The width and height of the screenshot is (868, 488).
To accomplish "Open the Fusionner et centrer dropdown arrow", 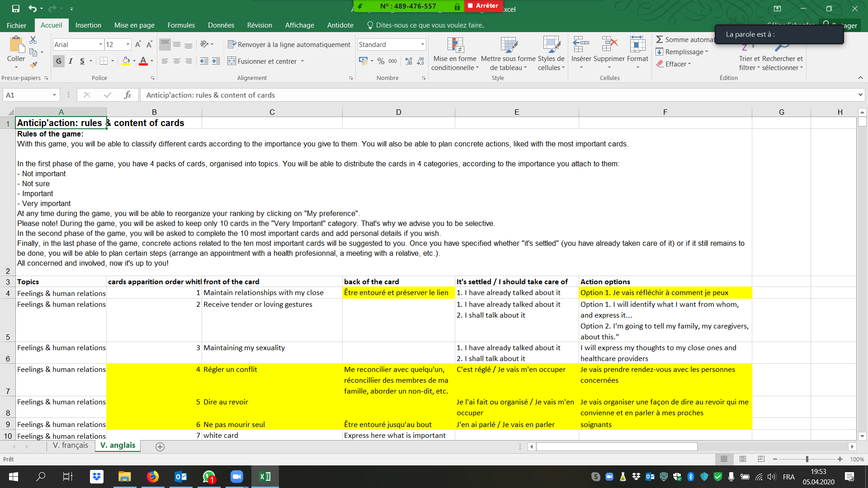I will point(302,61).
